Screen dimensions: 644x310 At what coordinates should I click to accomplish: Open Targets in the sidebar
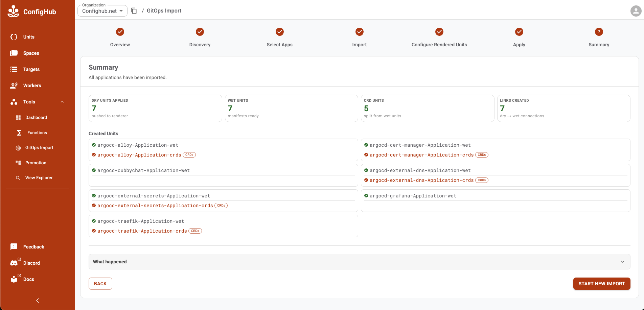pyautogui.click(x=31, y=69)
